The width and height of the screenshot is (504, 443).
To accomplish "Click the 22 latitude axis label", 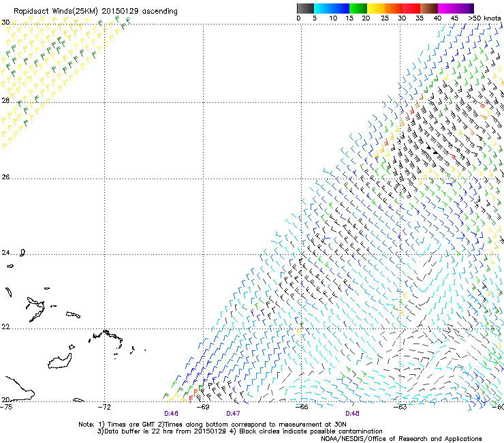I will pyautogui.click(x=5, y=327).
